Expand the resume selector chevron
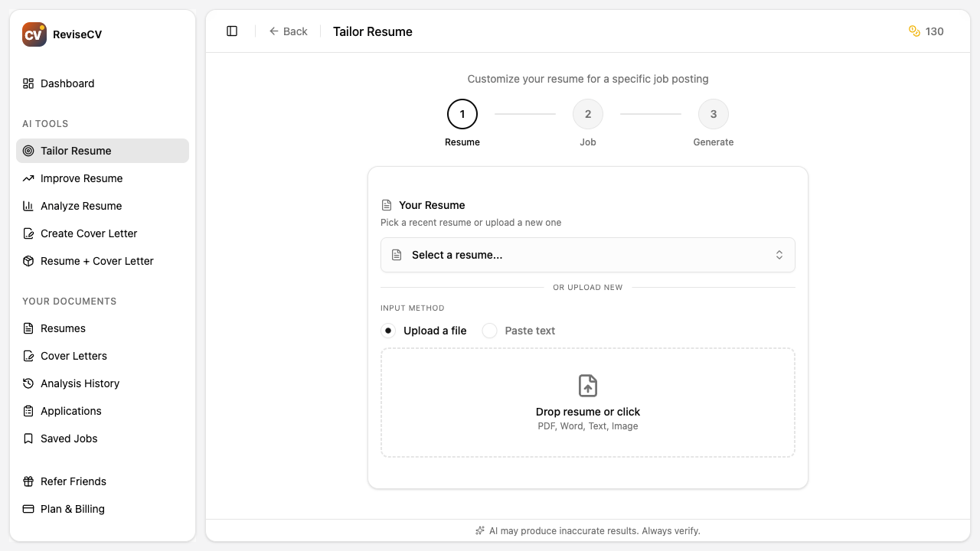The height and width of the screenshot is (551, 980). pos(779,254)
